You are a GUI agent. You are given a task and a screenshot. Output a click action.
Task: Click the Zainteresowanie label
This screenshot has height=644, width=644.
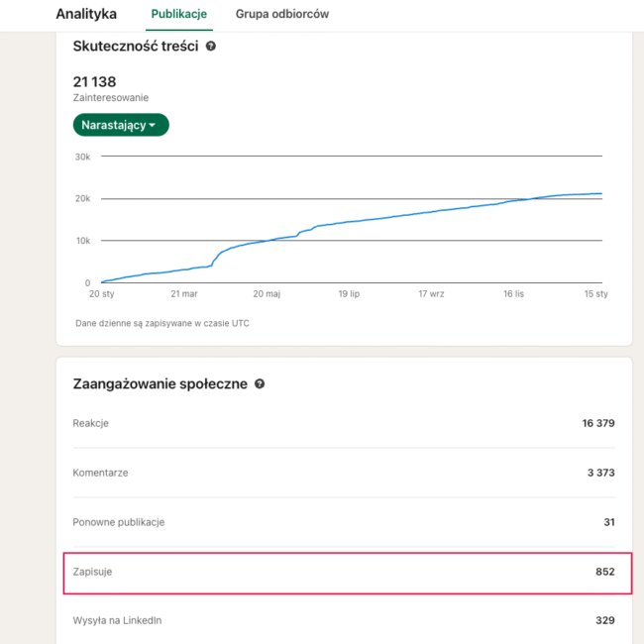tap(111, 98)
